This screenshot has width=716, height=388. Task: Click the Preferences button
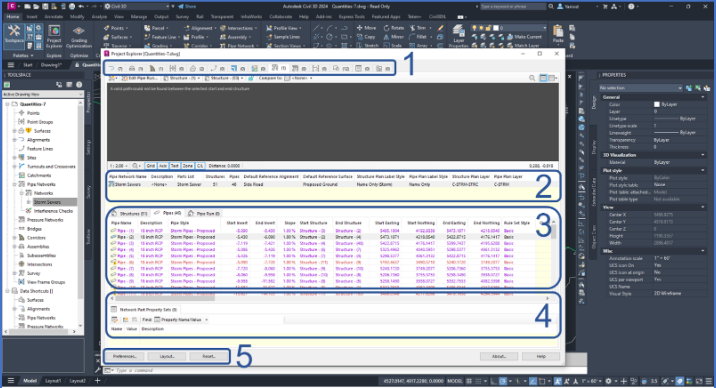(125, 357)
